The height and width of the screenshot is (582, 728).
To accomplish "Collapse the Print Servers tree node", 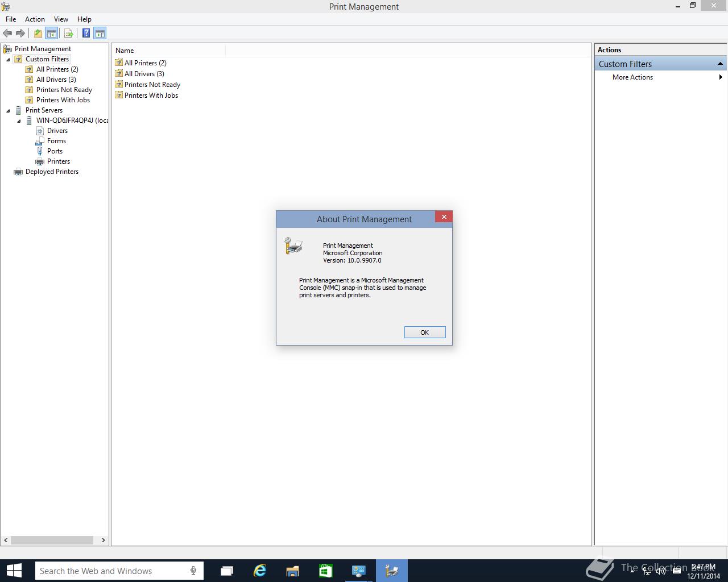I will point(8,110).
